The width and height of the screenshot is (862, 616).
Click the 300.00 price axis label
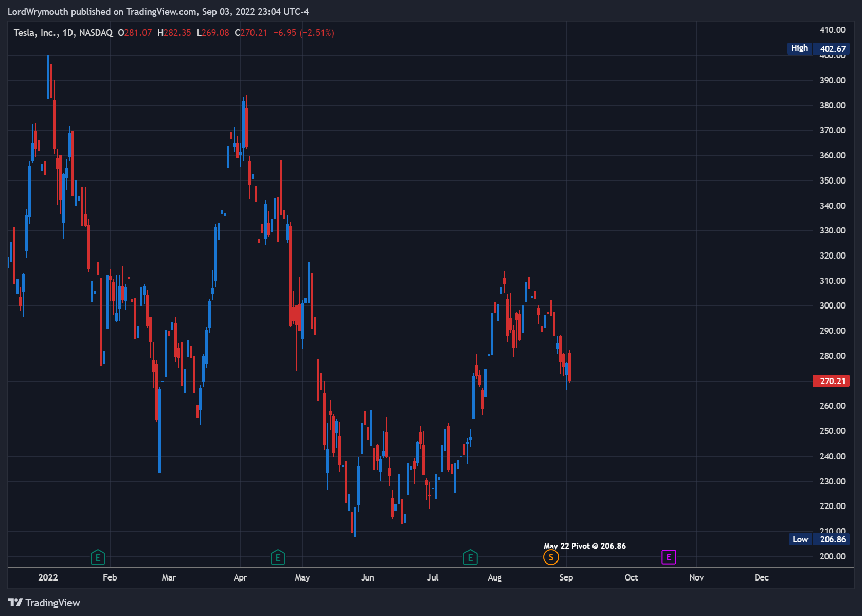(832, 305)
